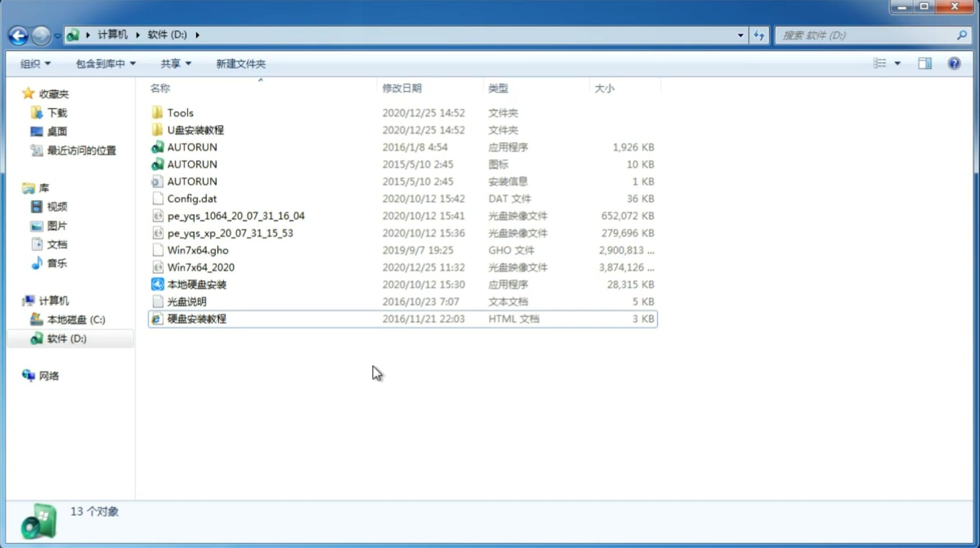The width and height of the screenshot is (980, 548).
Task: Click 新建文件夹 button
Action: coord(241,62)
